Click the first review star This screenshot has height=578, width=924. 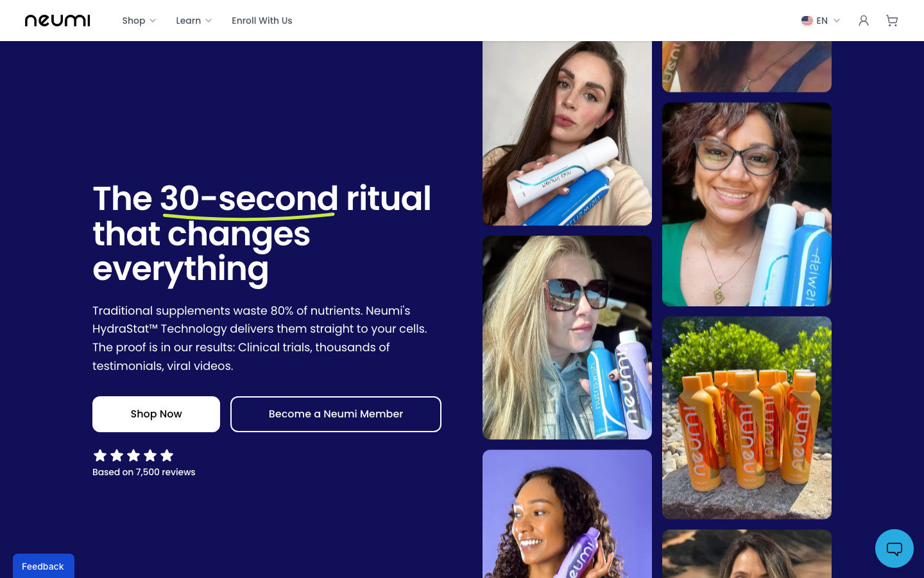[x=100, y=455]
